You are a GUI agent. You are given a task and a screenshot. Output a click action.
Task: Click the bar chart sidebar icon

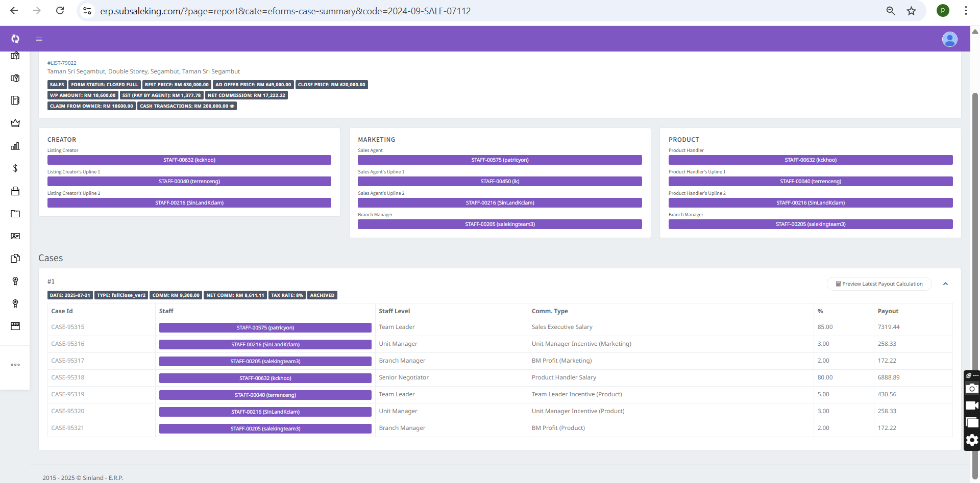coord(15,146)
